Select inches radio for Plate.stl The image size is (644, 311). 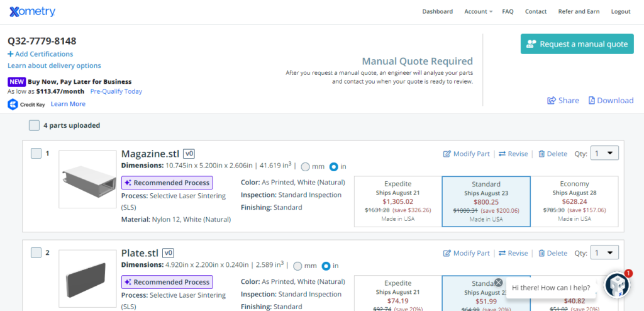(x=326, y=266)
